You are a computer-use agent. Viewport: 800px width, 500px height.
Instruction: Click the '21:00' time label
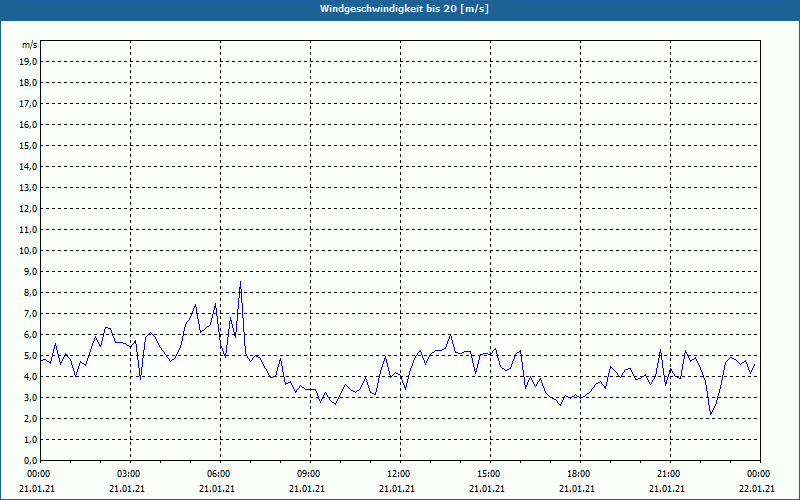pos(668,474)
